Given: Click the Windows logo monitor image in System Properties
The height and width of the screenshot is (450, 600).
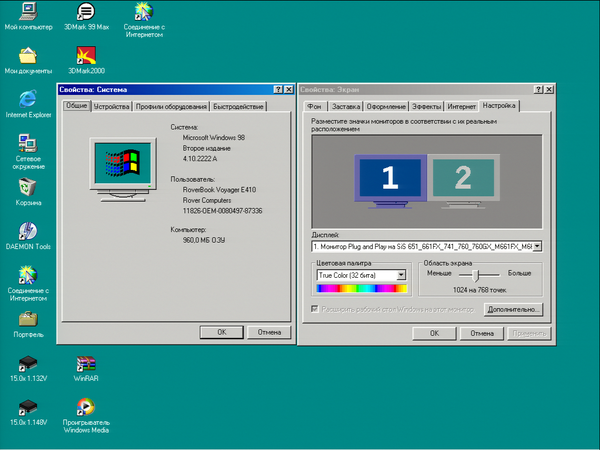Looking at the screenshot, I should [x=123, y=170].
